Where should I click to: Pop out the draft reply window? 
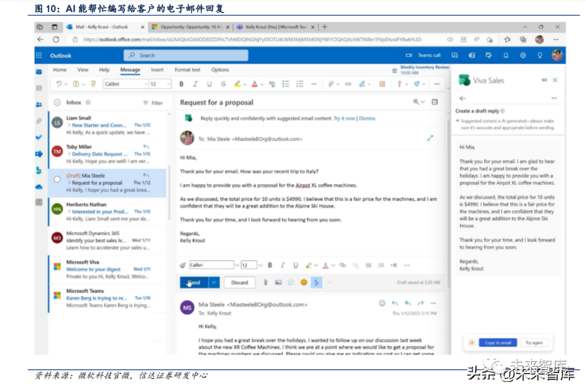(x=430, y=138)
